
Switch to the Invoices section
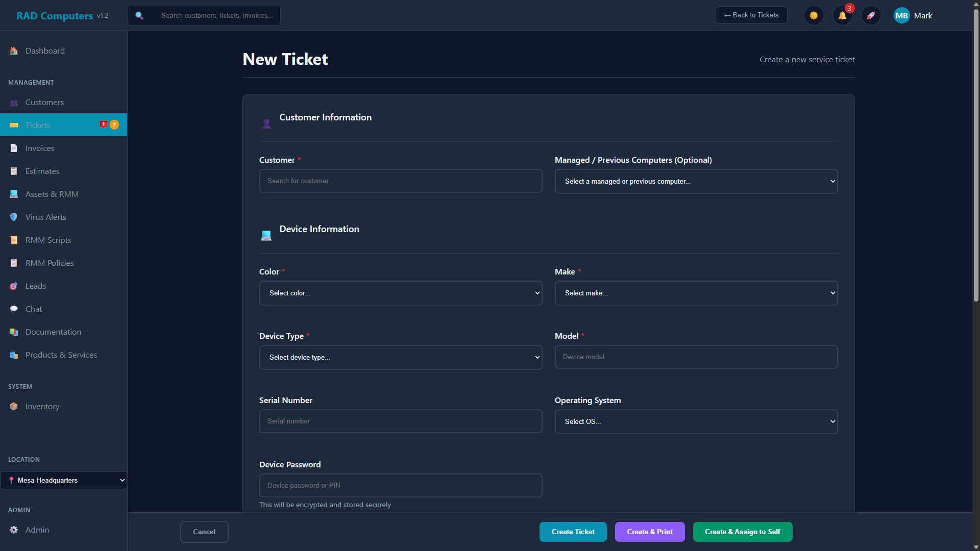pos(40,148)
